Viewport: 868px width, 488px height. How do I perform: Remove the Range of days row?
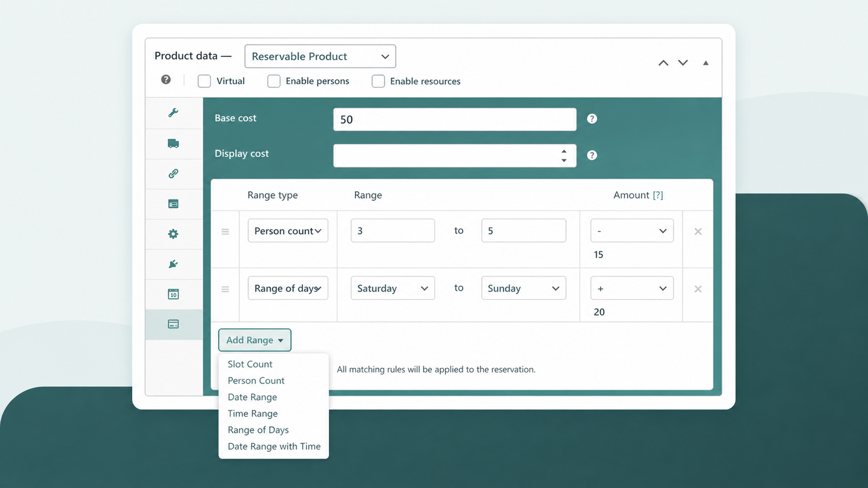[x=698, y=289]
